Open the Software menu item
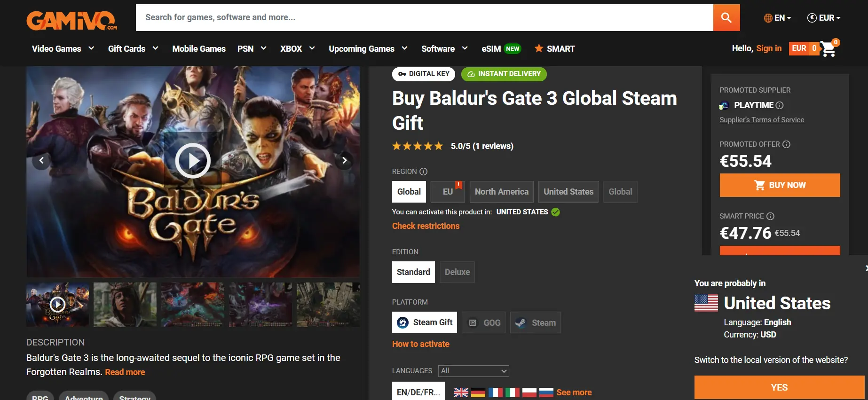Image resolution: width=868 pixels, height=400 pixels. tap(438, 49)
